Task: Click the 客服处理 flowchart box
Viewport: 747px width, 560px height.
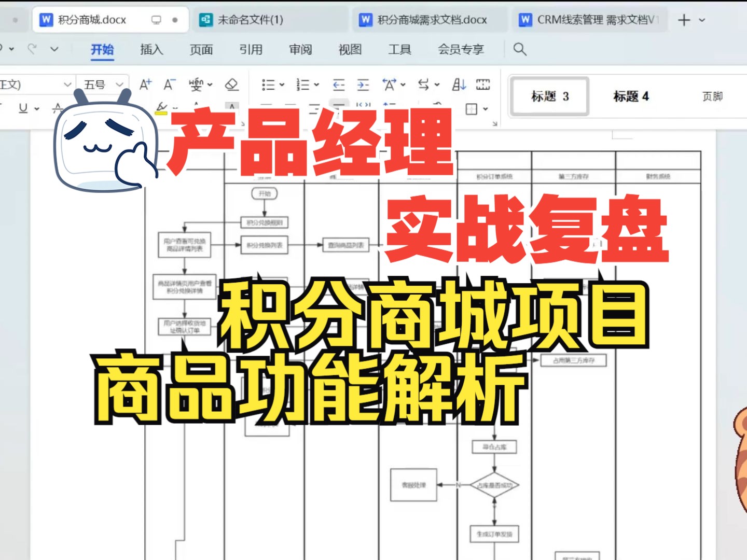Action: pos(413,485)
